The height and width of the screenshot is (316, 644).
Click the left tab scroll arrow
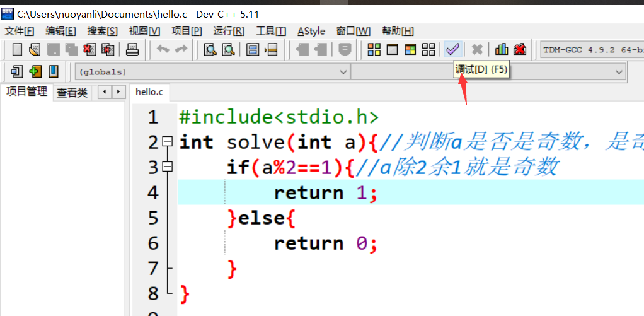(105, 91)
